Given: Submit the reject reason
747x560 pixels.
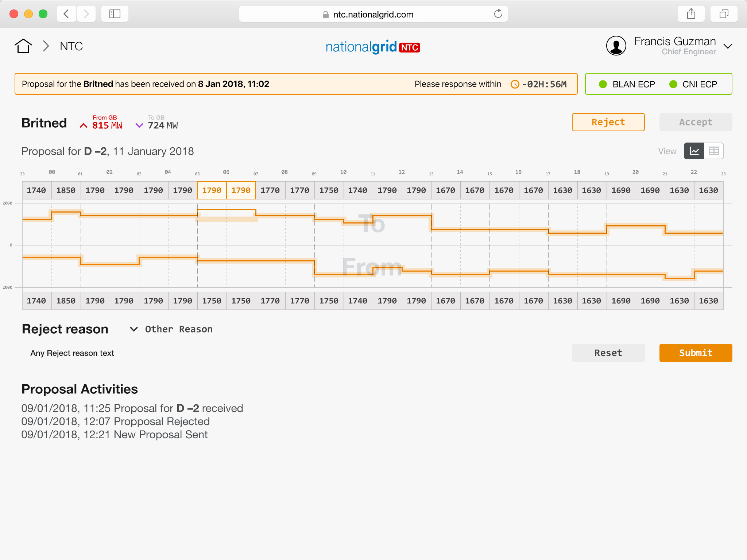Looking at the screenshot, I should click(695, 353).
